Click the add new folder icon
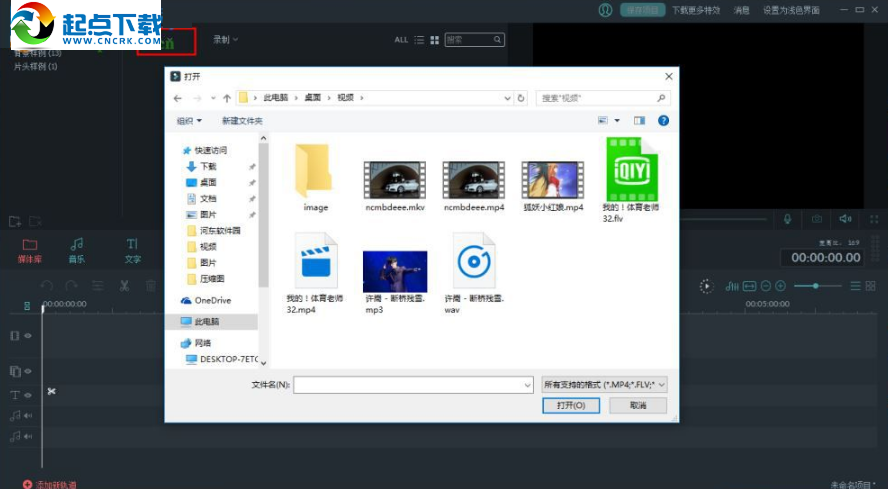The height and width of the screenshot is (489, 888). (15, 221)
